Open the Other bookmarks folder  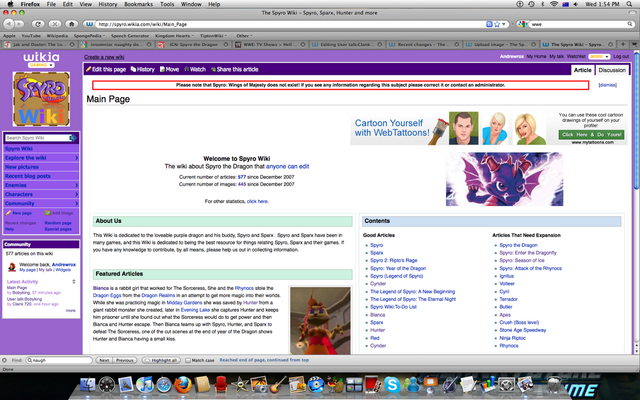point(244,36)
